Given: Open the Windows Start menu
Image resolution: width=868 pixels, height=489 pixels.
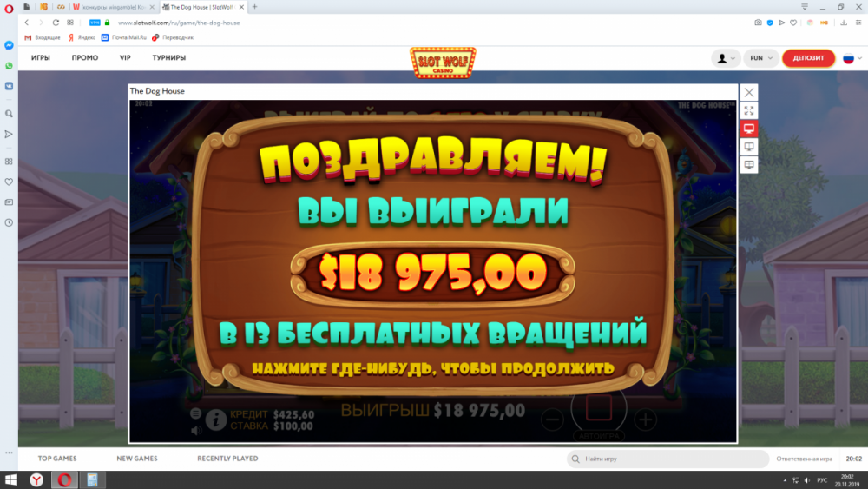Looking at the screenshot, I should pos(10,479).
